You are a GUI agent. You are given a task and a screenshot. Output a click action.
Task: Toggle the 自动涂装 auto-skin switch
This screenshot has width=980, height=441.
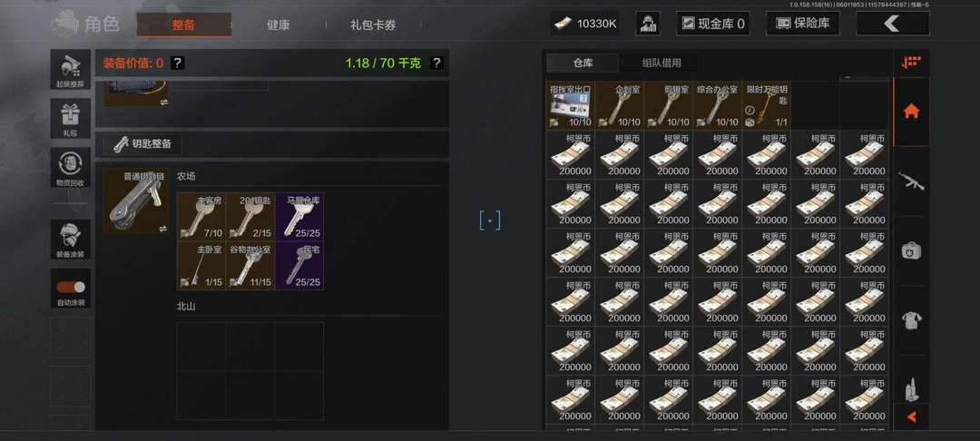pyautogui.click(x=71, y=288)
